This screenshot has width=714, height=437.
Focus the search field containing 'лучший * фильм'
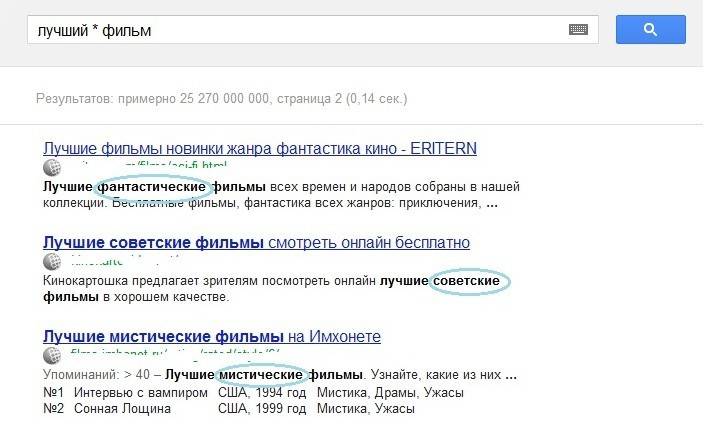[300, 30]
